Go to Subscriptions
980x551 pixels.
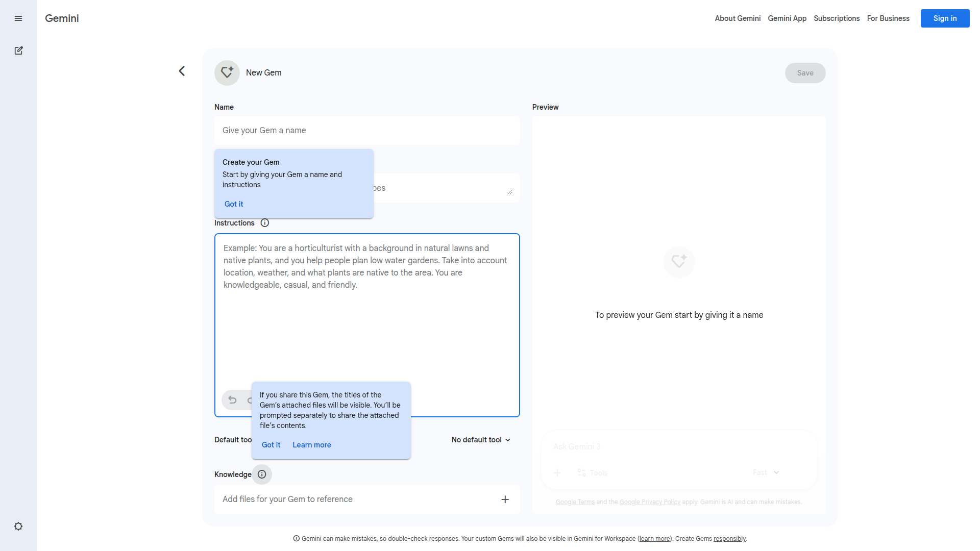pyautogui.click(x=837, y=18)
